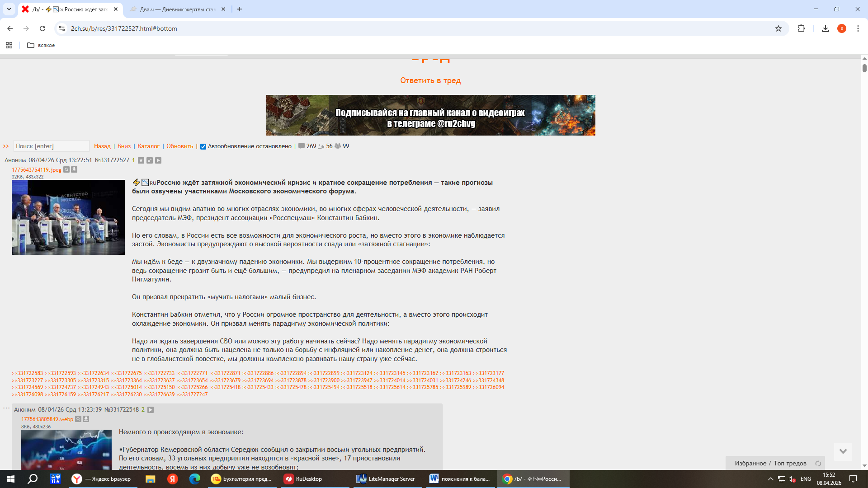Viewport: 868px width, 488px height.
Task: Click the Поиск search input field
Action: 51,146
